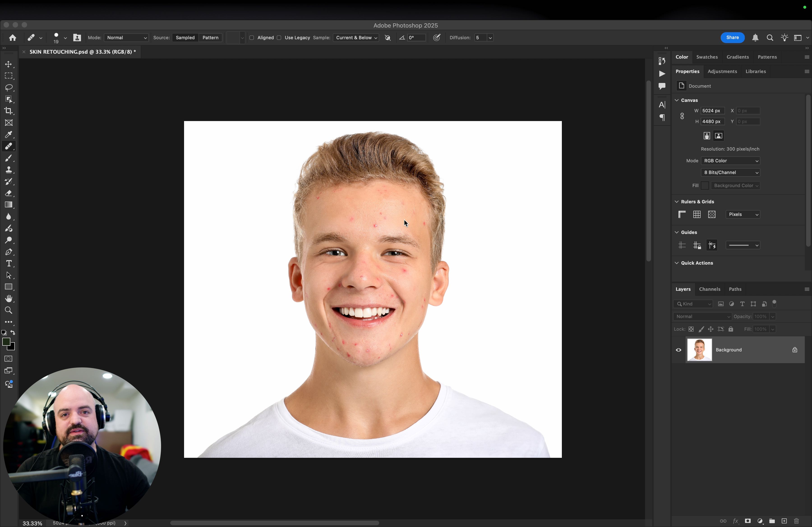Open the Adjustments tab
The height and width of the screenshot is (527, 812).
pos(722,71)
